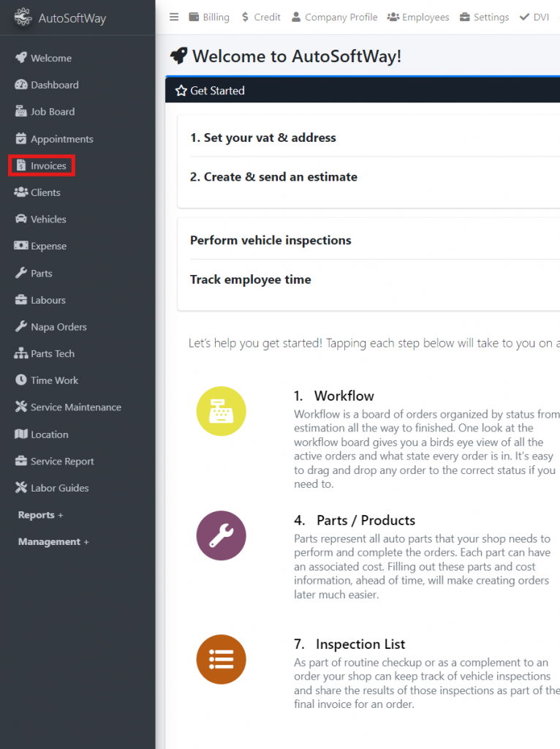The width and height of the screenshot is (560, 749).
Task: Click the Dashboard gauge icon
Action: 21,85
